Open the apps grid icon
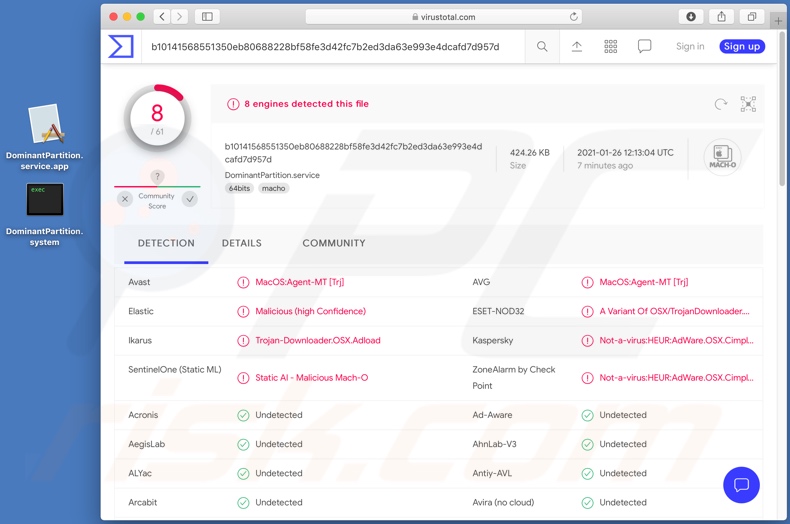 point(611,46)
